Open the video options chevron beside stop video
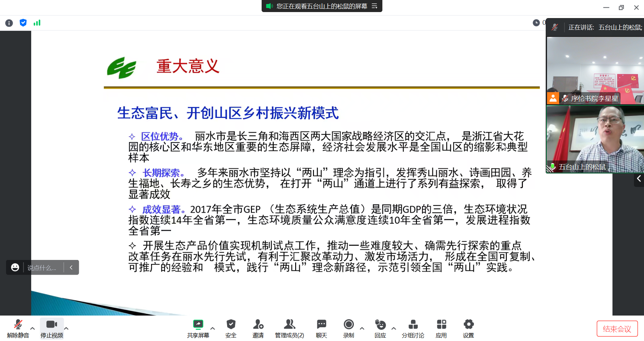The width and height of the screenshot is (644, 341). pos(66,329)
